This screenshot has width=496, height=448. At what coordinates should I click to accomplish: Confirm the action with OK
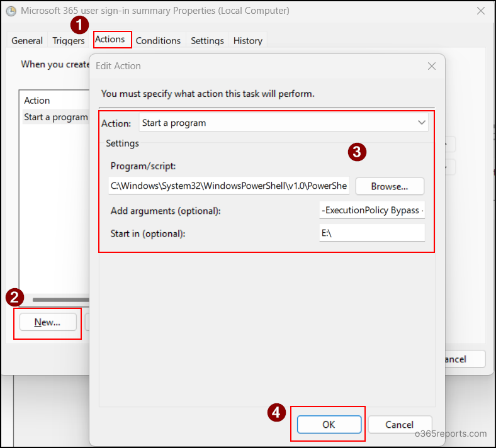(329, 424)
